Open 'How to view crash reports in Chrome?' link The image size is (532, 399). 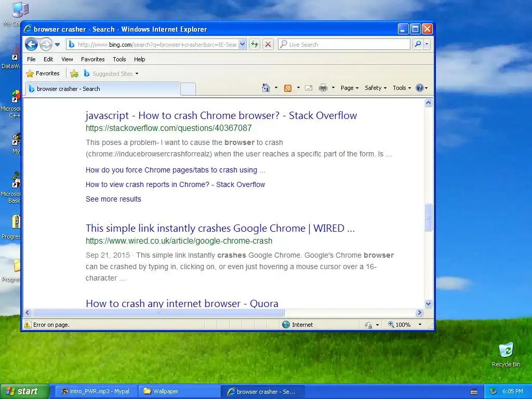[175, 184]
